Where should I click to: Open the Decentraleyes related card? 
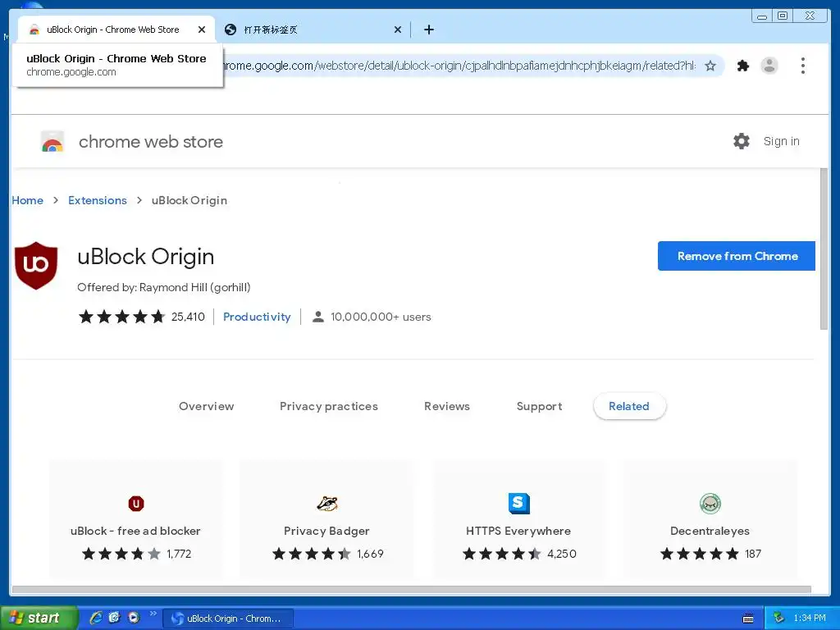click(x=710, y=518)
